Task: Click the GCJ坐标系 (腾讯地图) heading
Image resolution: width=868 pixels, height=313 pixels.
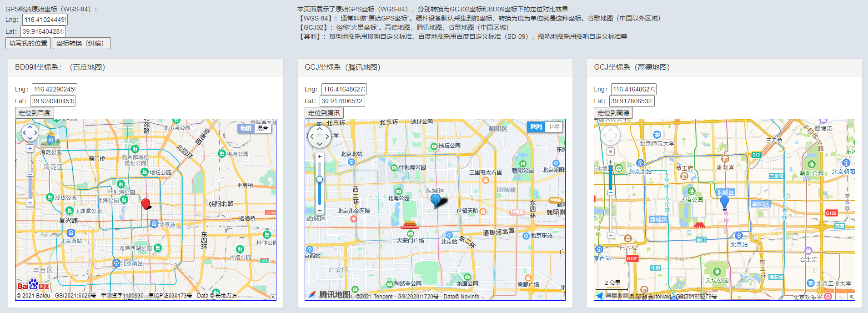Action: click(342, 67)
